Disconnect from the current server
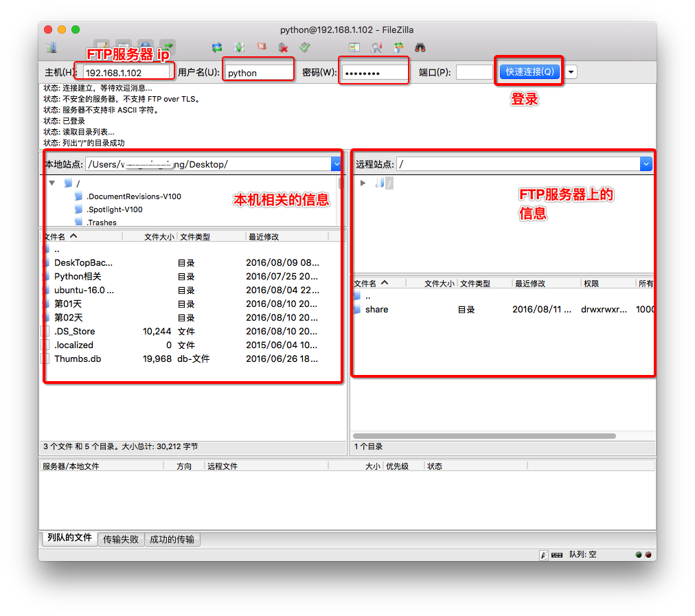The image size is (695, 616). click(x=283, y=47)
